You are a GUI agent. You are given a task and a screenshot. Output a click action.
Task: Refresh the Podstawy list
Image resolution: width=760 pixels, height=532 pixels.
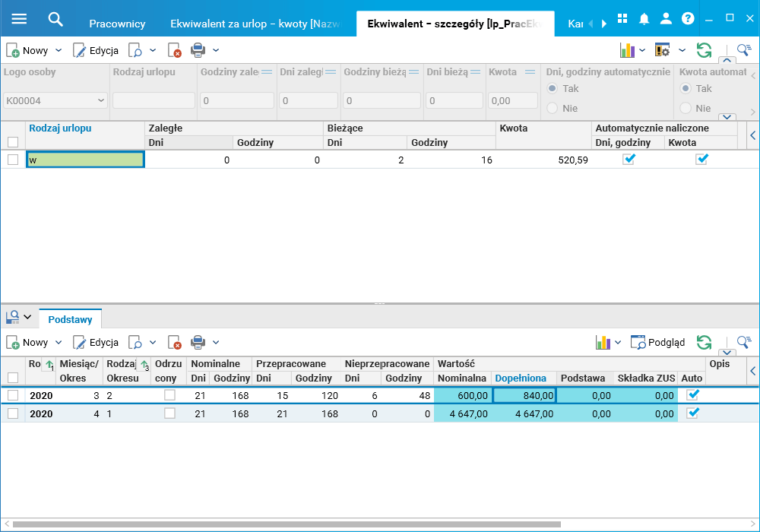[x=705, y=343]
